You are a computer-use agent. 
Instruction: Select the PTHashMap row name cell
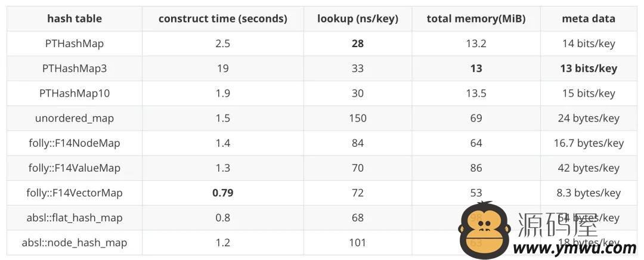click(x=75, y=44)
